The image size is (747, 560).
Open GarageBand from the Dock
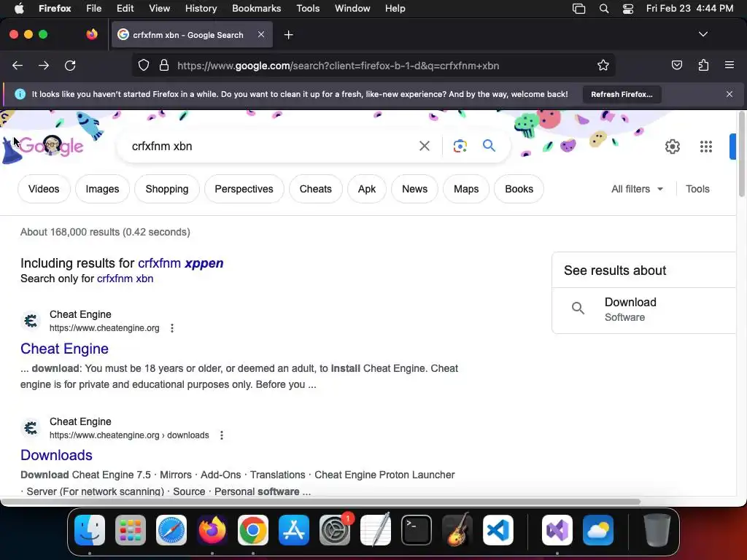click(x=457, y=530)
